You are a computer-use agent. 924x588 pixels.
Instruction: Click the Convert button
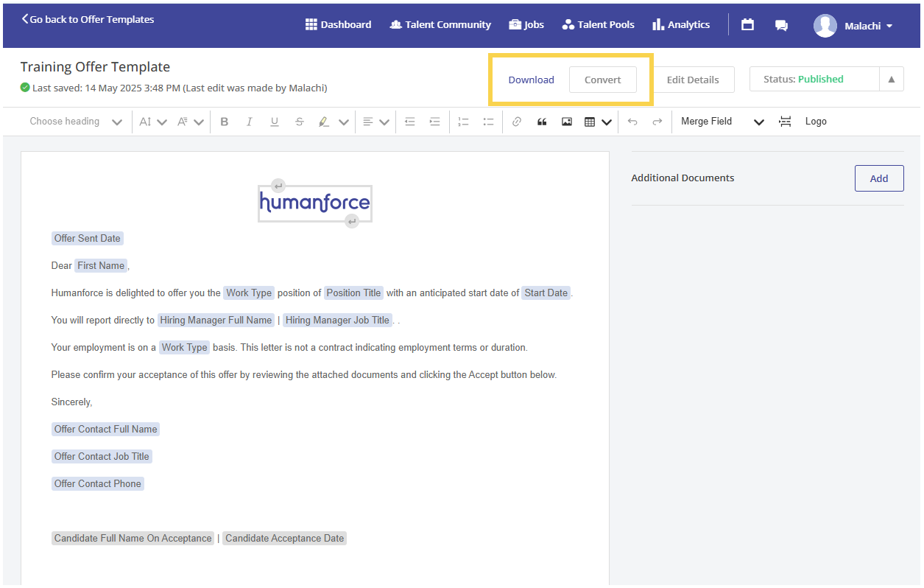click(602, 80)
